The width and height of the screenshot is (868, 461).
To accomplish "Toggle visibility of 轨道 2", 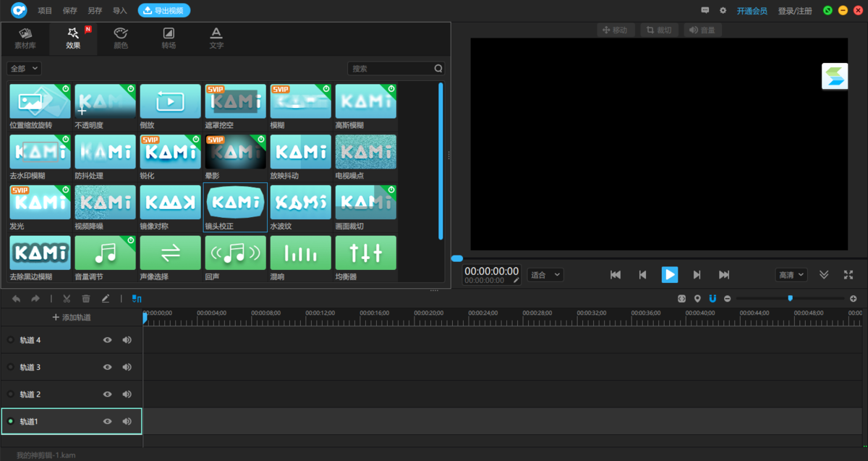I will tap(108, 394).
